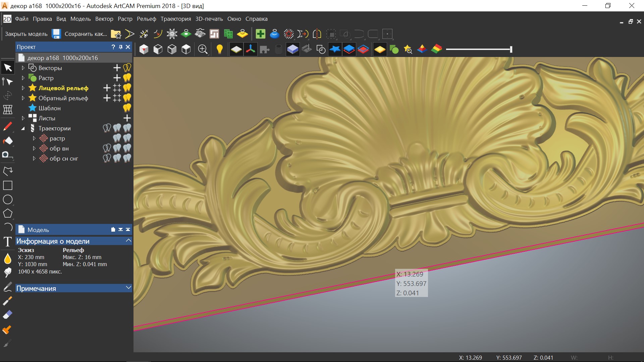Screen dimensions: 644x362
Task: Toggle visibility bulb for Лицевой рельеф
Action: (x=127, y=88)
